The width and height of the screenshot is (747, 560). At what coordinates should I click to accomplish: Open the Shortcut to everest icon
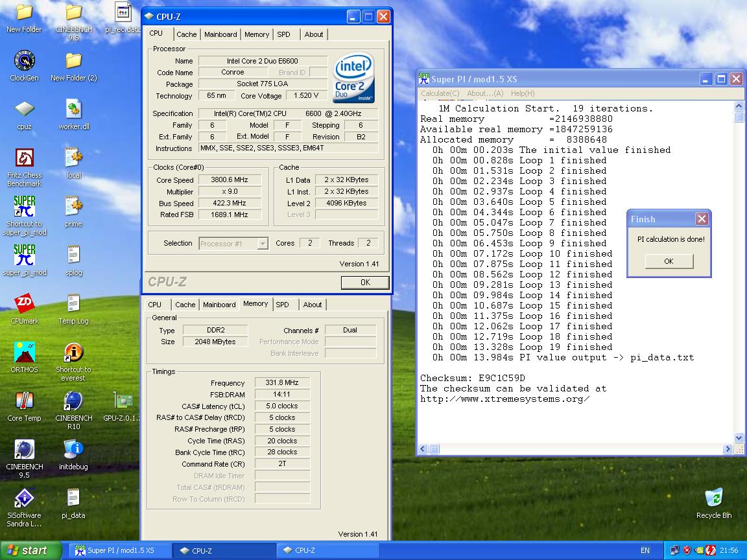point(73,353)
